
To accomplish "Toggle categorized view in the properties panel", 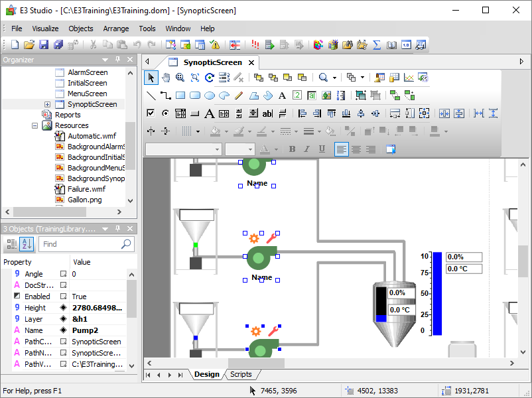I will (12, 244).
